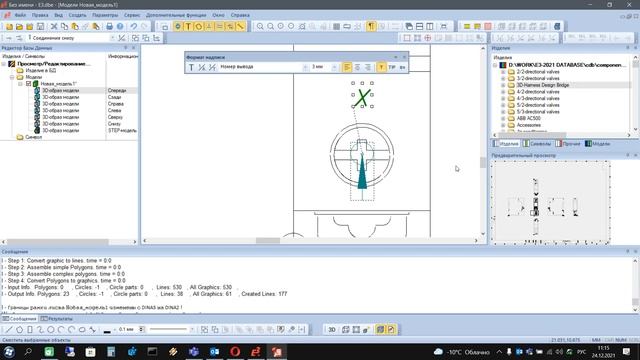Open Outlook from taskbar
This screenshot has width=640, height=360.
coord(214,352)
